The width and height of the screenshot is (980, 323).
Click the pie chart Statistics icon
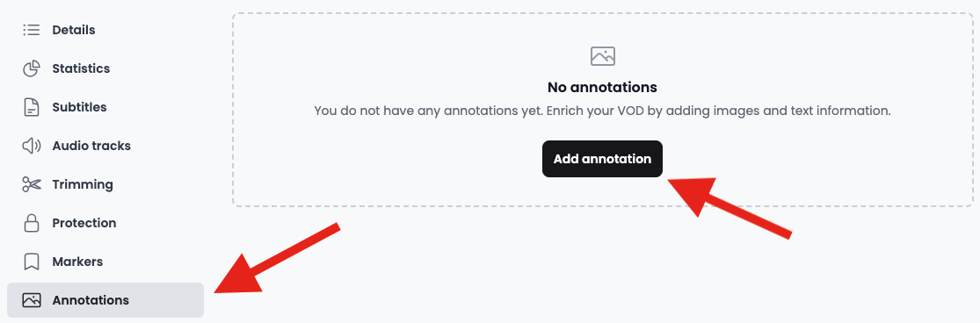tap(32, 68)
